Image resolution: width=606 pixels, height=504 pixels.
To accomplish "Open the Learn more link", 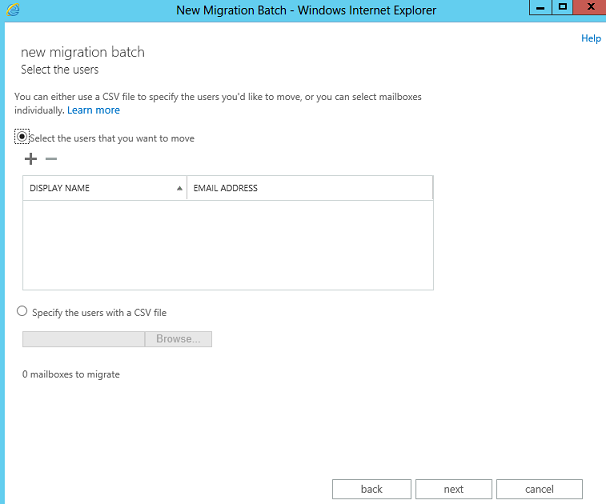I will point(94,110).
